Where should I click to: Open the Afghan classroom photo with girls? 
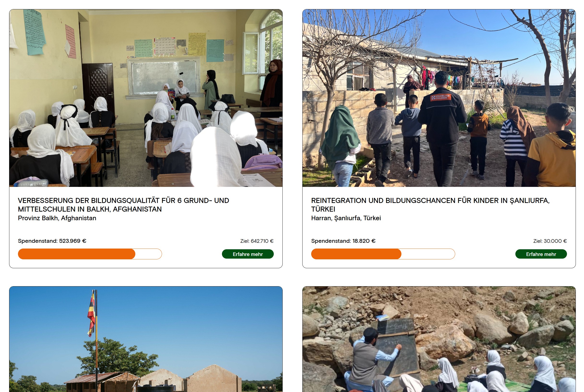coord(146,98)
